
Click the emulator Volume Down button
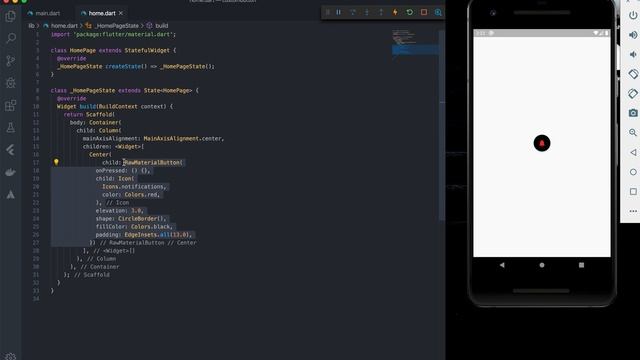pos(633,54)
